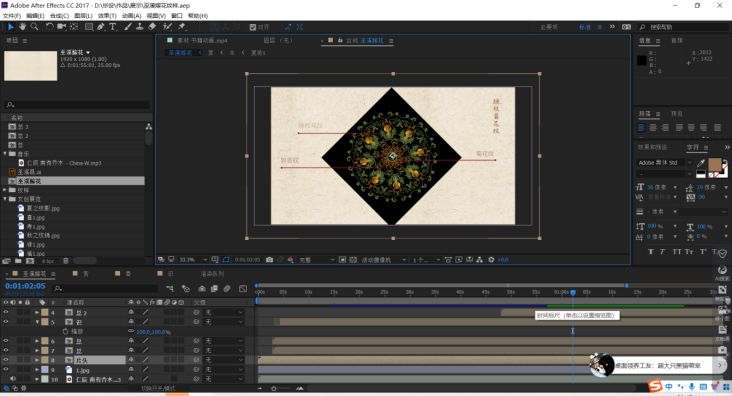Click the text fill color swatch in Character panel
This screenshot has height=396, width=732.
[715, 164]
